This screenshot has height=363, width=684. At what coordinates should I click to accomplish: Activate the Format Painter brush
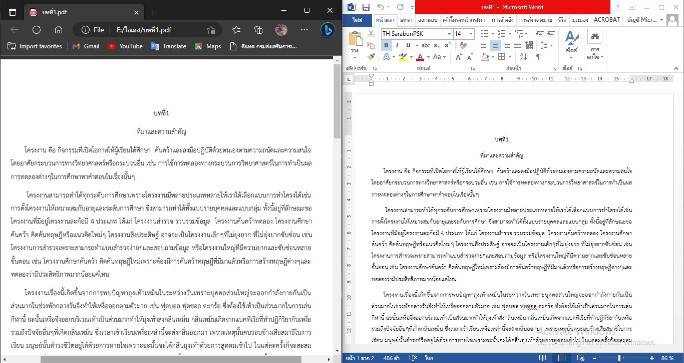click(x=371, y=57)
